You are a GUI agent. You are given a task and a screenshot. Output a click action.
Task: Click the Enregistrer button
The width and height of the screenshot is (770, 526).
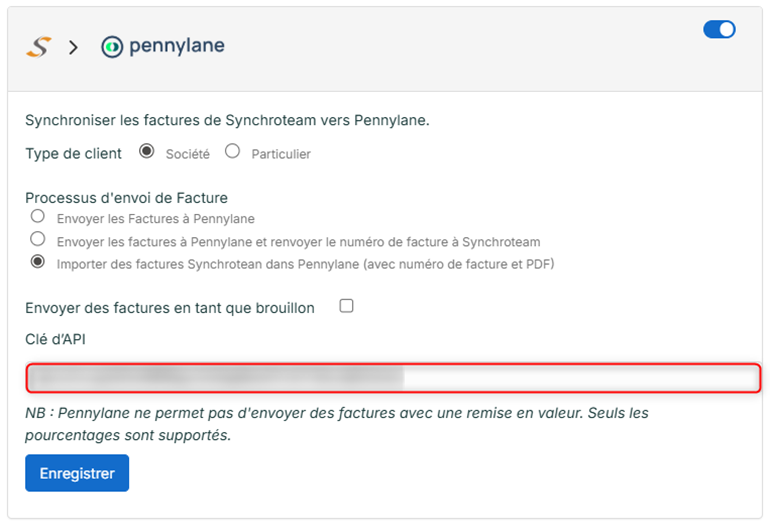tap(77, 473)
